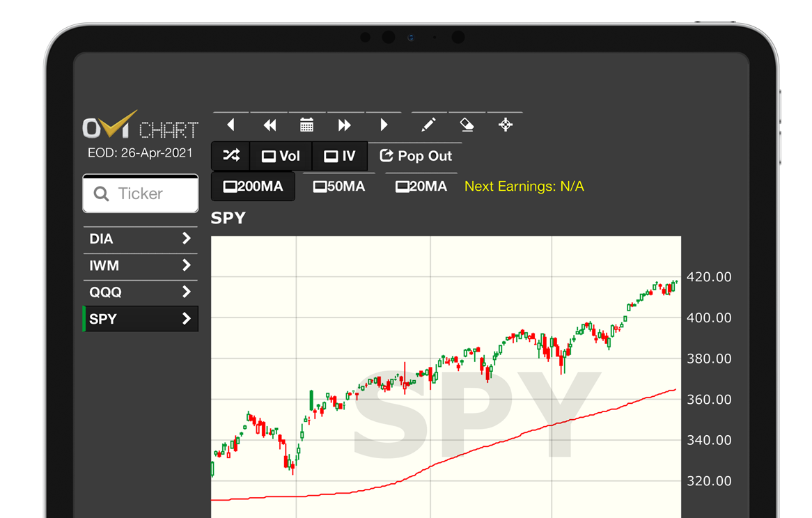812x518 pixels.
Task: Expand the DIA row chevron
Action: [x=187, y=239]
